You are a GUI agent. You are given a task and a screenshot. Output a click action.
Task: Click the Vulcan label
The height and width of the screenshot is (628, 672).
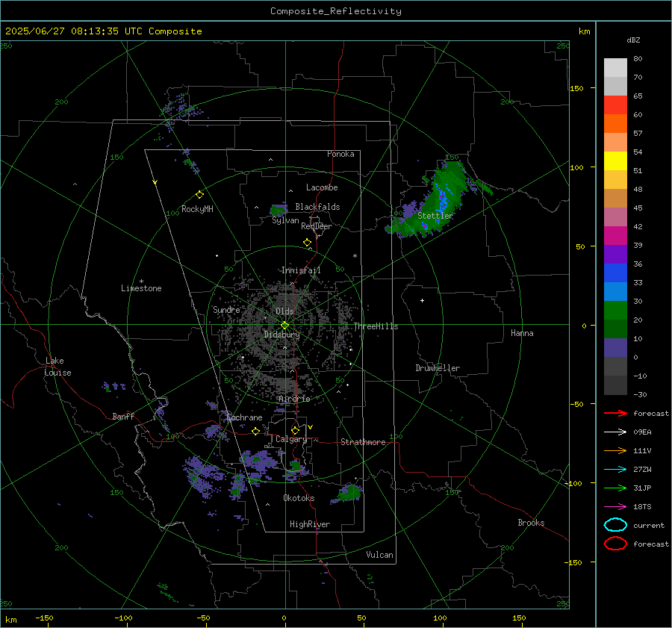coord(379,555)
